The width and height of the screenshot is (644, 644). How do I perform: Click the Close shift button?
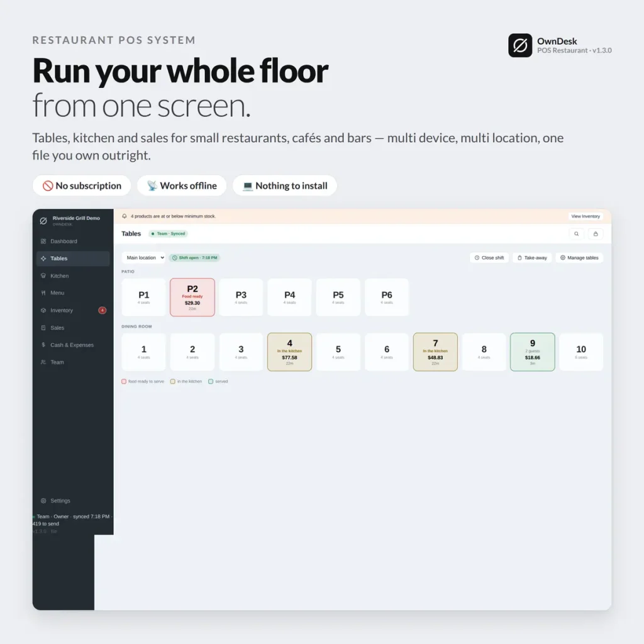coord(489,257)
